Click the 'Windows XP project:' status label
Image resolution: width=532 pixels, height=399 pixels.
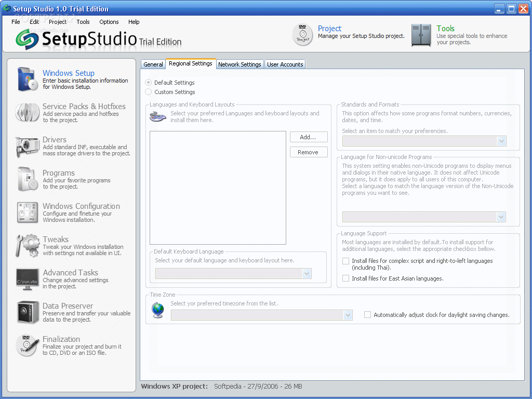click(x=175, y=386)
